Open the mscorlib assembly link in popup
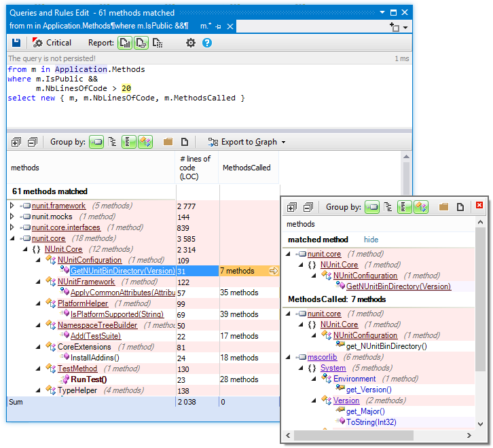 click(x=321, y=357)
